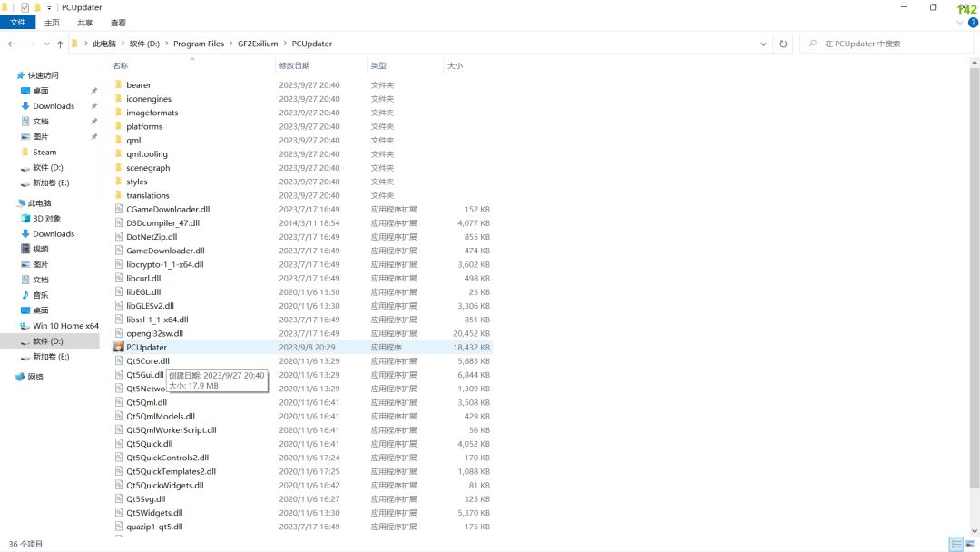
Task: Click scrollbar down arrow
Action: point(975,531)
